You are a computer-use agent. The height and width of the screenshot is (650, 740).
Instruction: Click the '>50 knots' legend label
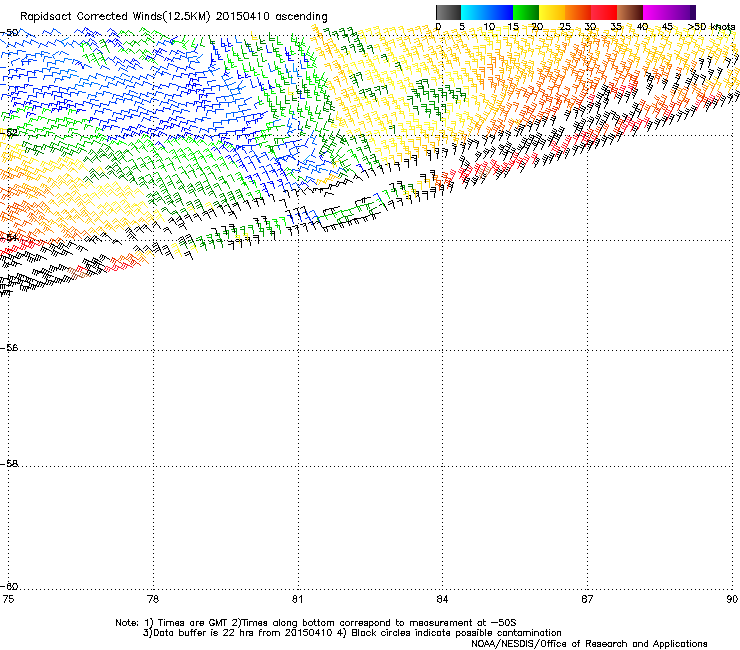coord(711,27)
